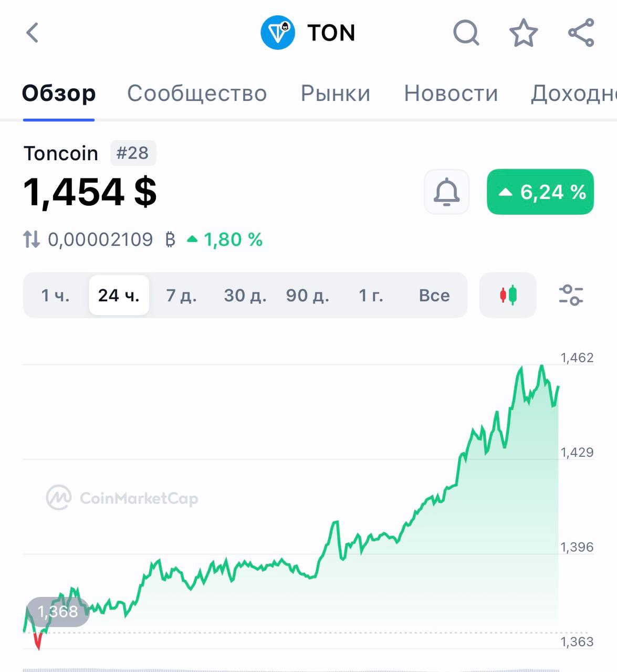
Task: Switch to the Рынки tab
Action: point(336,93)
